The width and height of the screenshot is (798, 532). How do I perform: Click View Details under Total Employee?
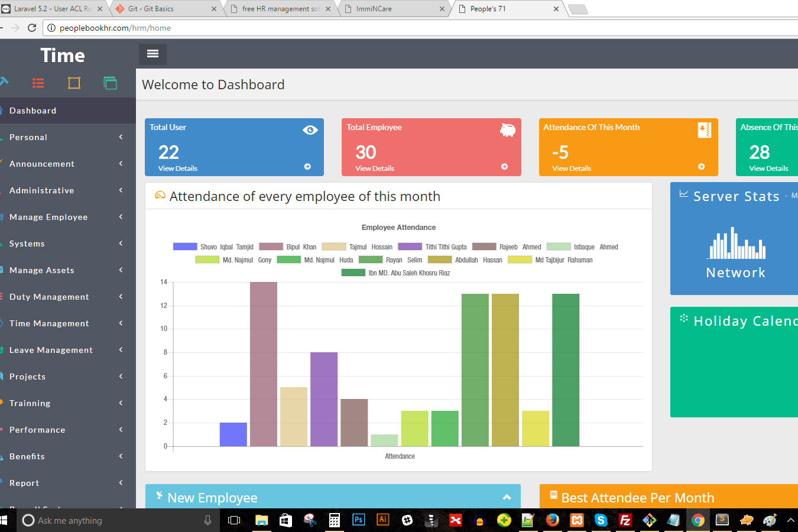point(375,168)
